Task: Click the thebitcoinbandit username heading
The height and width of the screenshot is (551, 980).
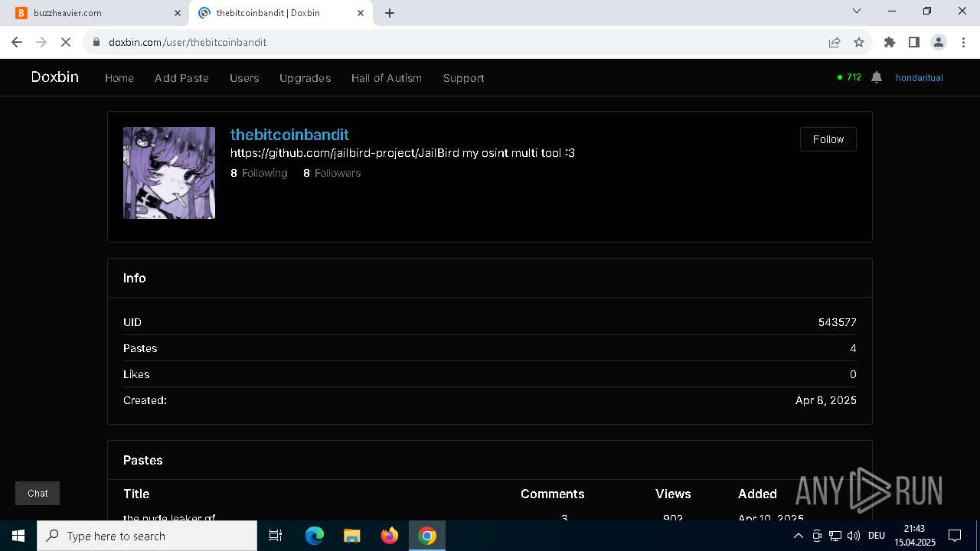Action: pos(289,135)
